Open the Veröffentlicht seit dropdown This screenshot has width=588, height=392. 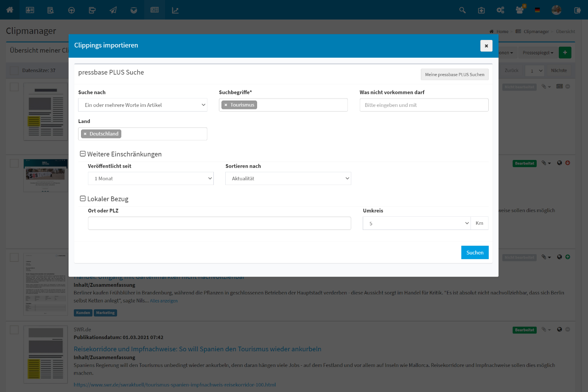tap(151, 179)
